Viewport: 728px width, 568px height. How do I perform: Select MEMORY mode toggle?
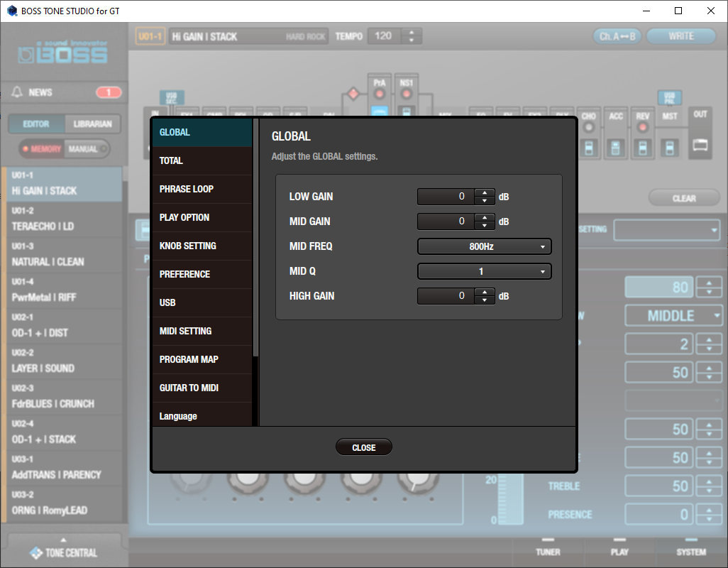tap(42, 149)
